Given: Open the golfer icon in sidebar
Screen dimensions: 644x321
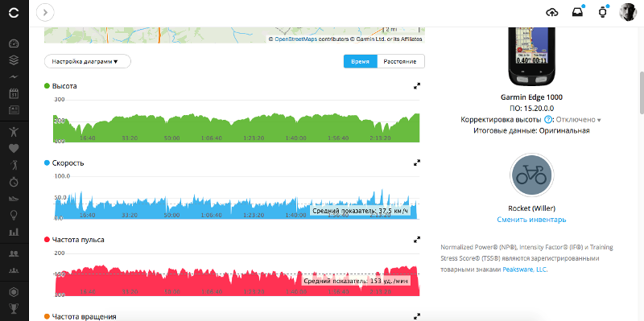Looking at the screenshot, I should (x=14, y=165).
